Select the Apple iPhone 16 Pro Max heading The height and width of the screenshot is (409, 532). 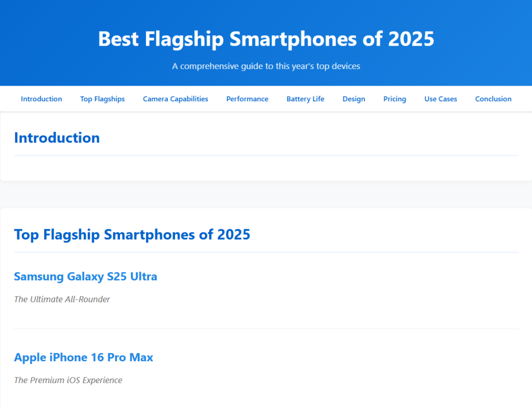tap(84, 357)
